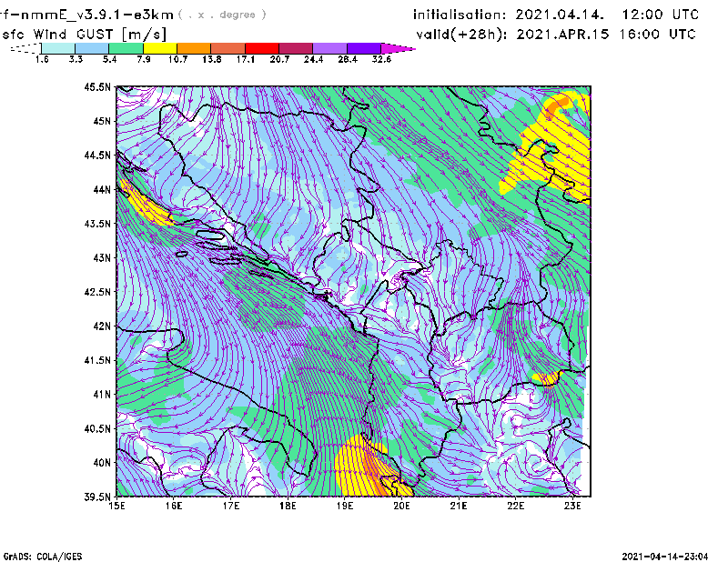Click the magenta arrow above 32.6
This screenshot has height=562, width=728.
point(398,48)
